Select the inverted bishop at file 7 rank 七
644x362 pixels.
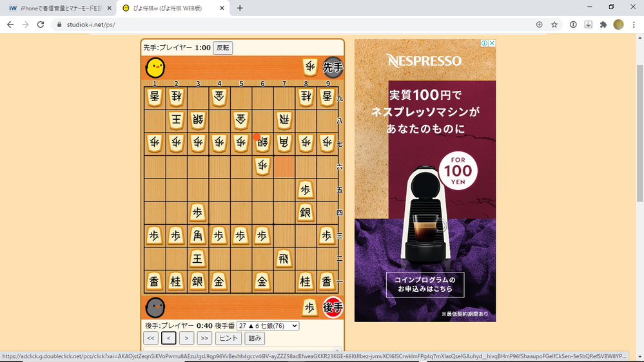[284, 143]
